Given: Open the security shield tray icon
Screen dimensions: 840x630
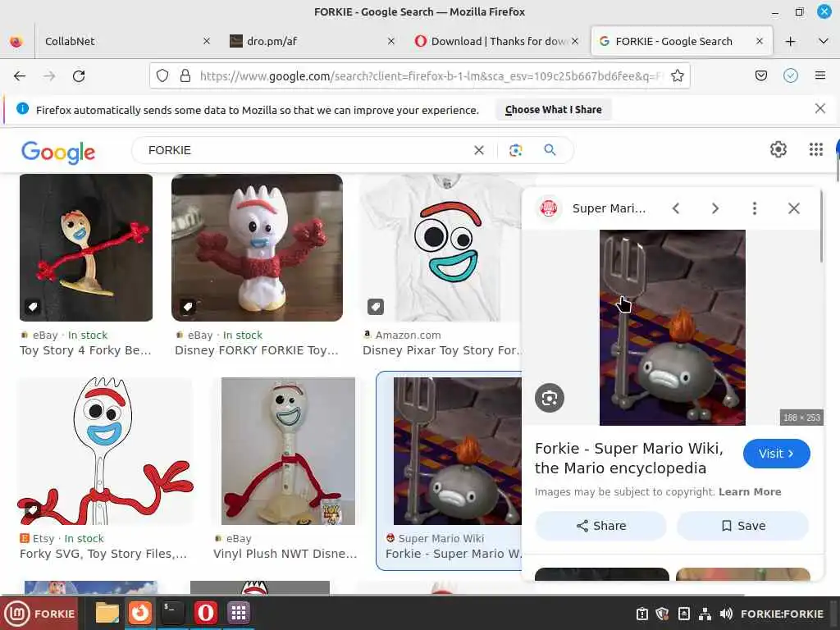Looking at the screenshot, I should click(662, 614).
